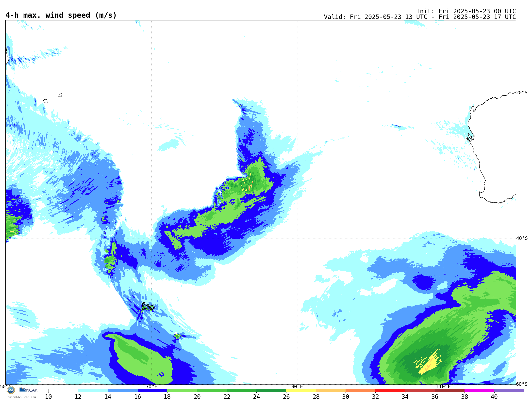This screenshot has width=532, height=400.
Task: Click the '70°E' longitude label
Action: point(151,386)
